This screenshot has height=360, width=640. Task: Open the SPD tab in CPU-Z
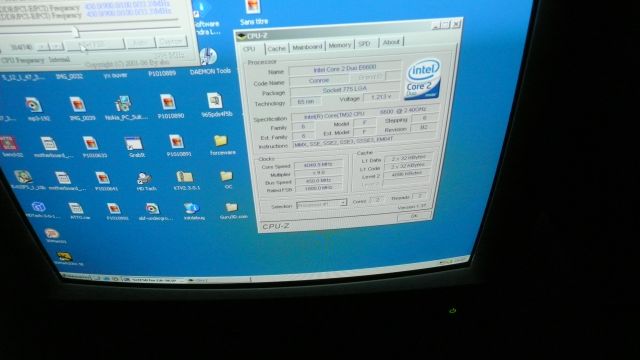(365, 44)
